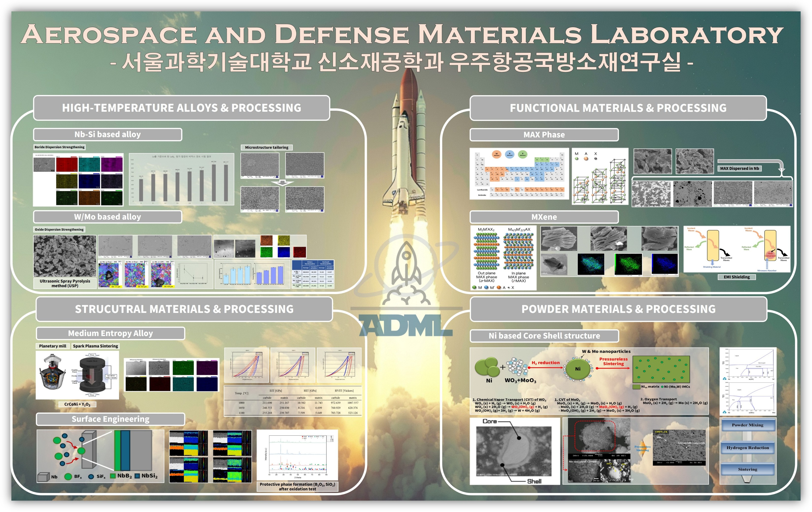The image size is (812, 512).
Task: Click the blue Shielding Material arrow
Action: pos(712,262)
